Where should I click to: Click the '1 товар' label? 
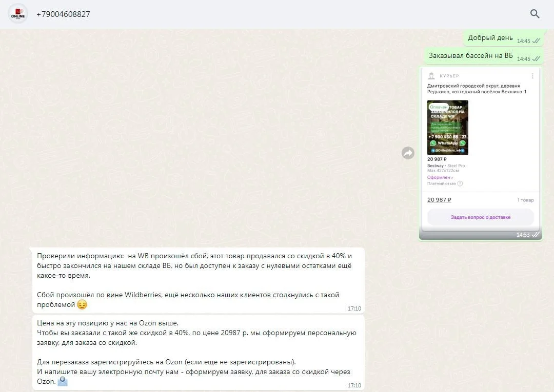[x=525, y=200]
